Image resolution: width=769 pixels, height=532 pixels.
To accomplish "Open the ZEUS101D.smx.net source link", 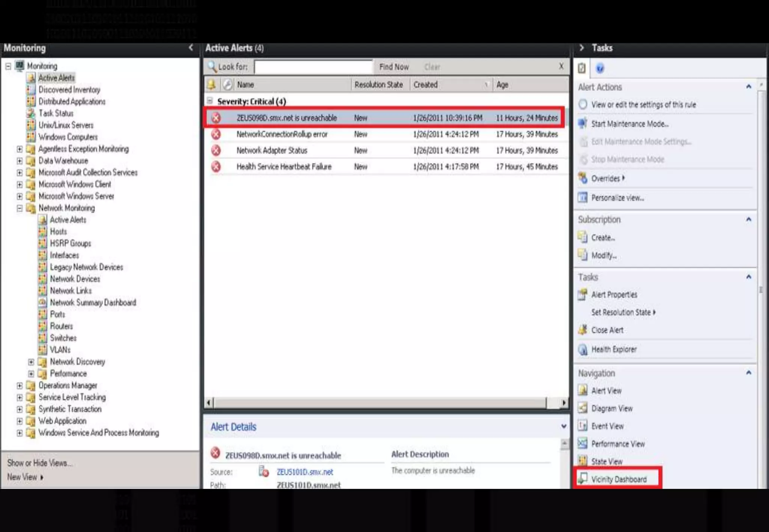I will (305, 472).
